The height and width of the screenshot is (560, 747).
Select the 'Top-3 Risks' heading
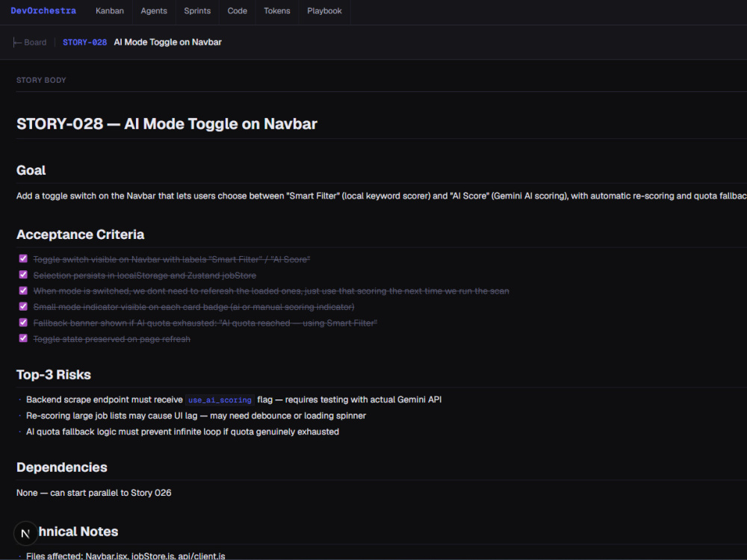coord(53,375)
